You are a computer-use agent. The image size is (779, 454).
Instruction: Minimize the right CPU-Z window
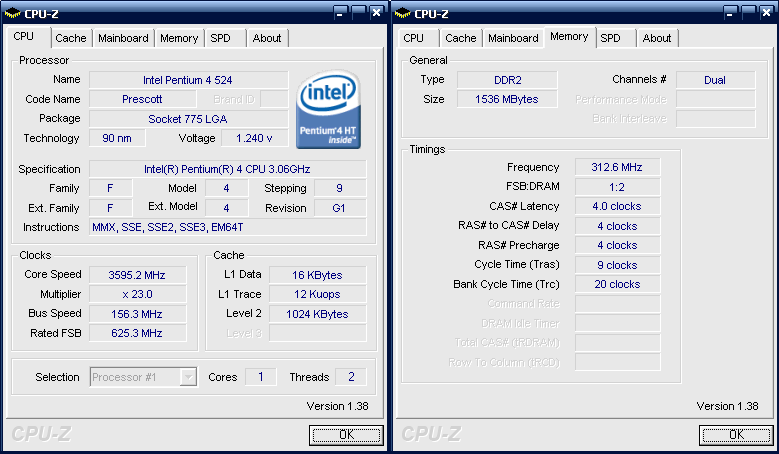(730, 13)
